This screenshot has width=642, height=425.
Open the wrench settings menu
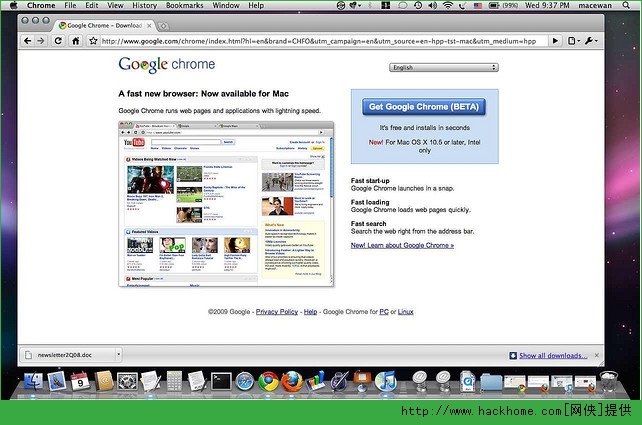click(x=591, y=41)
